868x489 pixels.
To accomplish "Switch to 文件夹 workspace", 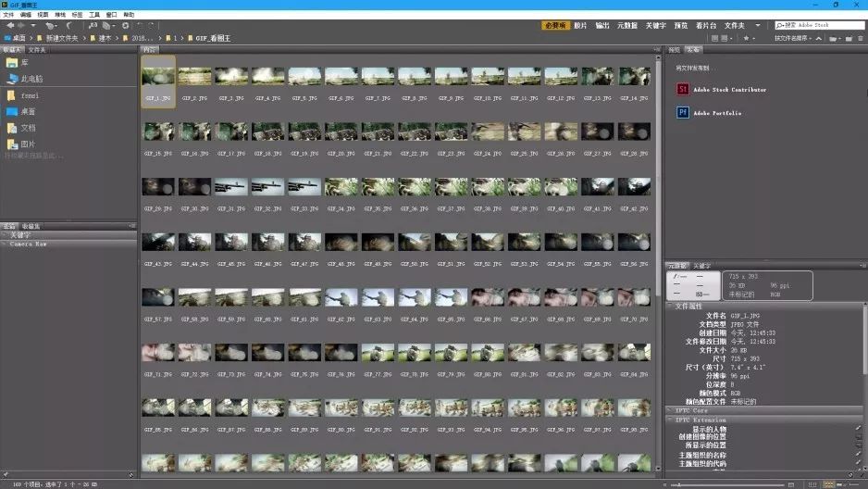I will click(x=735, y=26).
